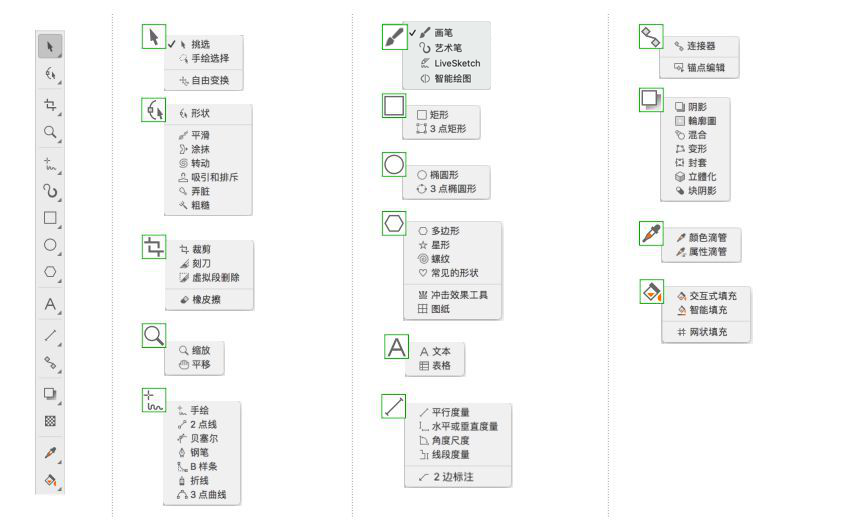Click the large green-boxed hexagon polygon icon

[394, 223]
